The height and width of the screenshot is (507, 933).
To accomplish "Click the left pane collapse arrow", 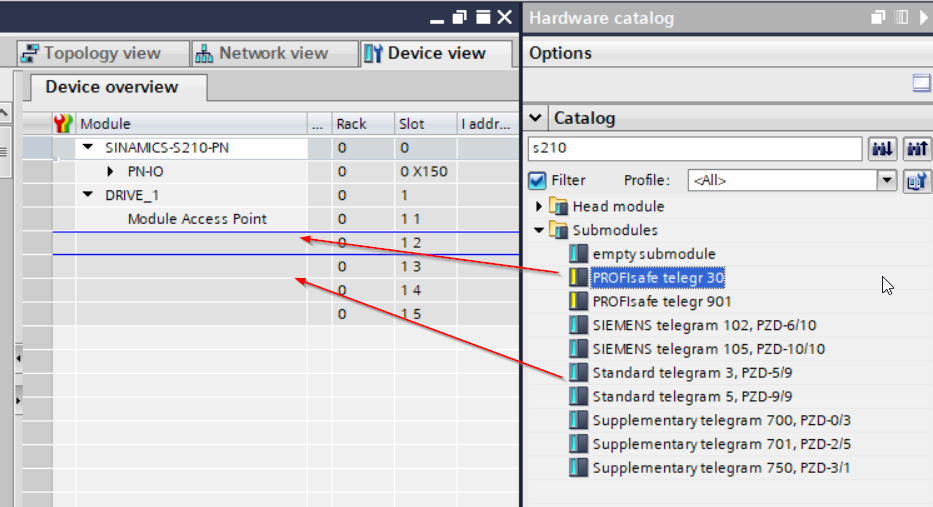I will tap(18, 358).
